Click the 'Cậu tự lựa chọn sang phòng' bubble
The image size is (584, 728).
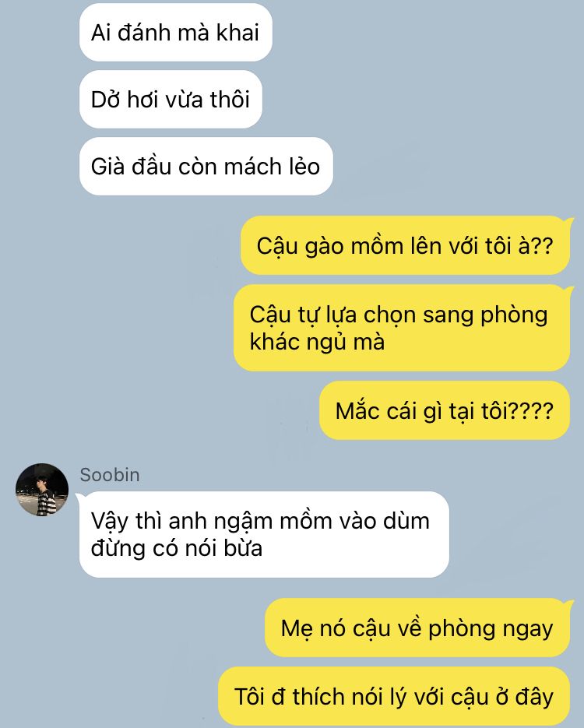[402, 328]
